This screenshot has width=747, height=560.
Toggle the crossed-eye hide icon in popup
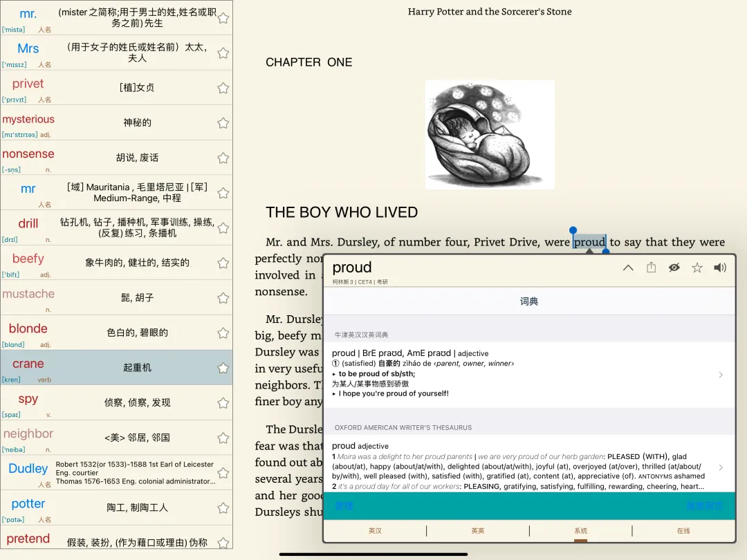(x=674, y=268)
